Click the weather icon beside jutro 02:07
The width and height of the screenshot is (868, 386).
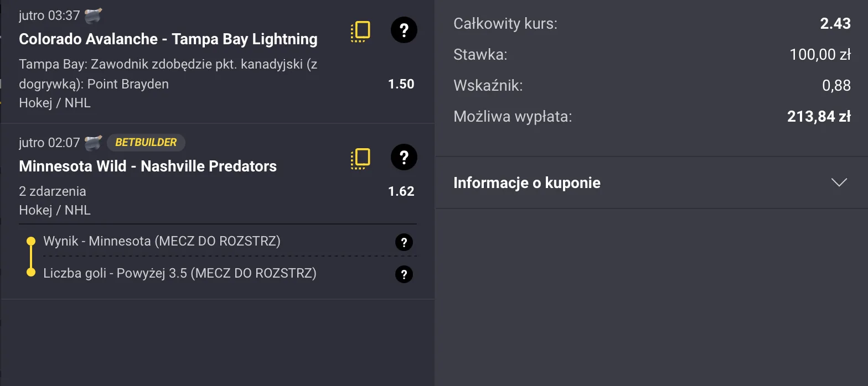click(93, 142)
